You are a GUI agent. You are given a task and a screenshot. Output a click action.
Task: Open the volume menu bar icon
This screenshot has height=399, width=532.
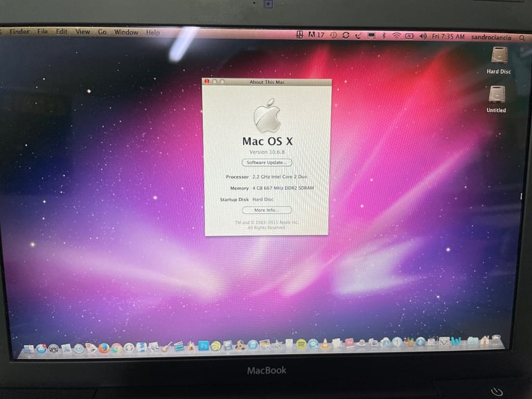[423, 36]
